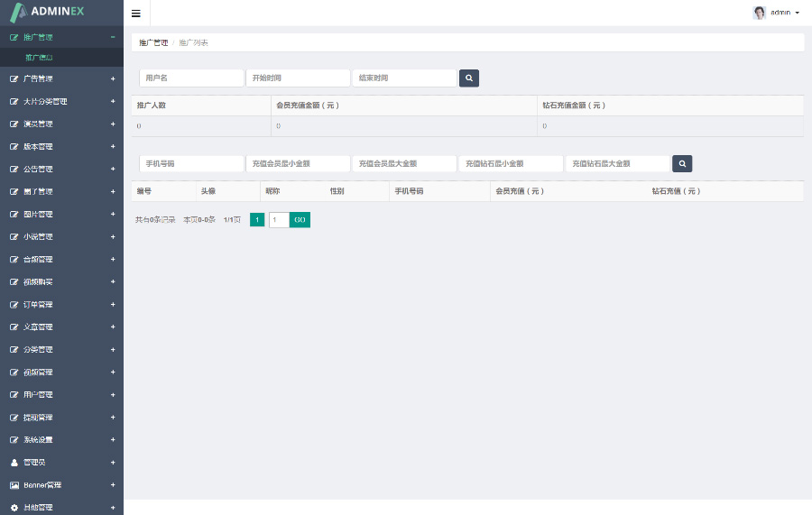
Task: Click the image icon for Banner管理
Action: pos(14,485)
